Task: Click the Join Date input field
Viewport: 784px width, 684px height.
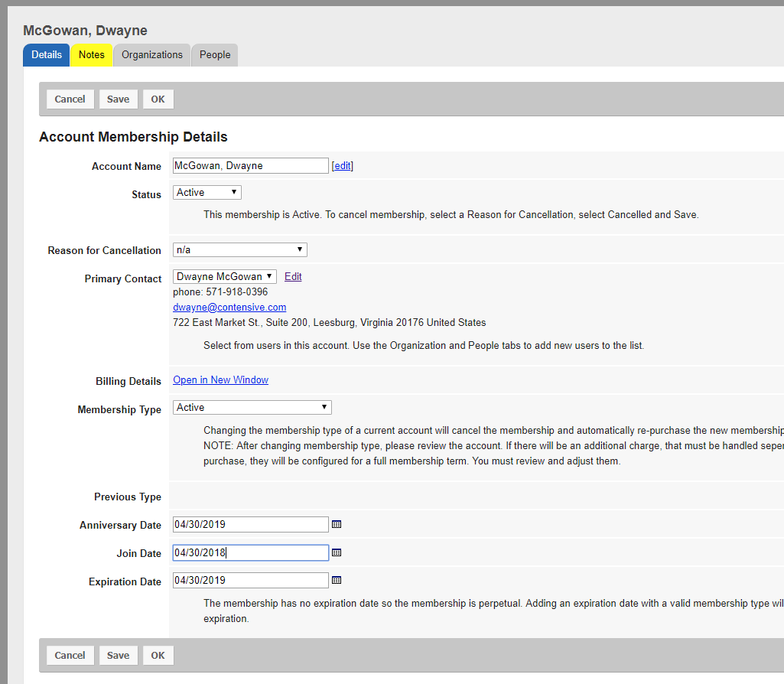Action: coord(251,552)
